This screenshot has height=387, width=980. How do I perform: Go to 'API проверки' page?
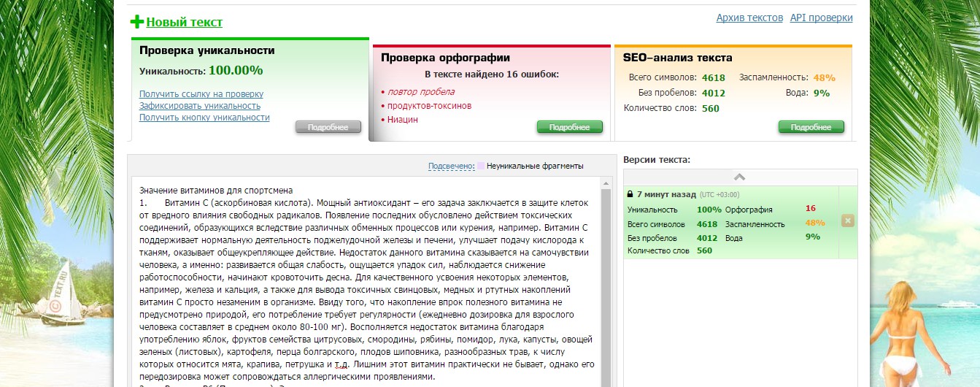pos(821,18)
